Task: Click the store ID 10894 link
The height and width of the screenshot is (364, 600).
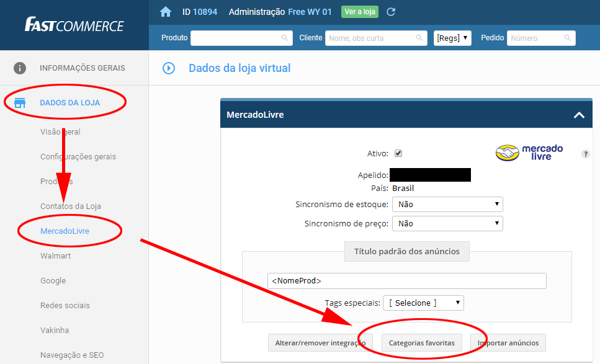Action: (205, 12)
